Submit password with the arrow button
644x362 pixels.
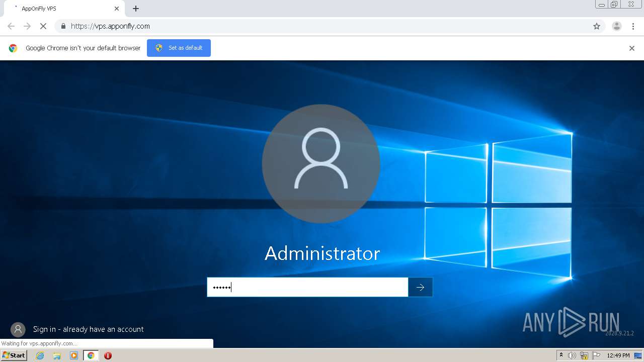pyautogui.click(x=420, y=287)
